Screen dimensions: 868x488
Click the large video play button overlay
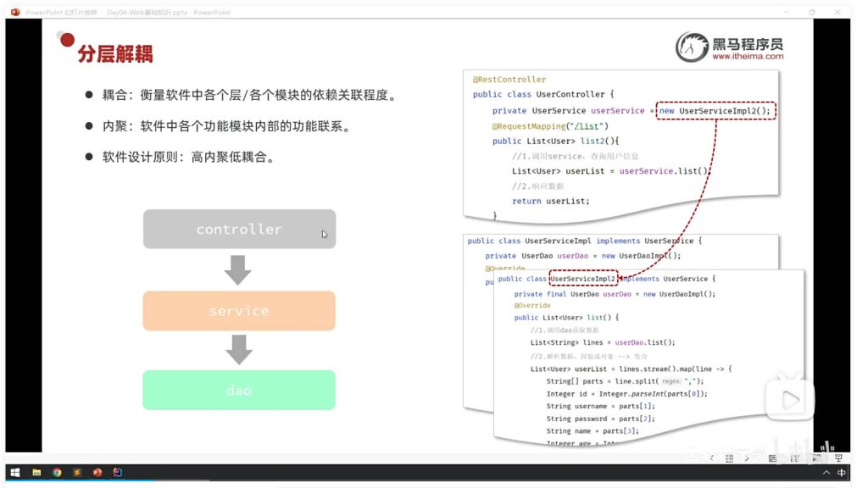(x=789, y=400)
